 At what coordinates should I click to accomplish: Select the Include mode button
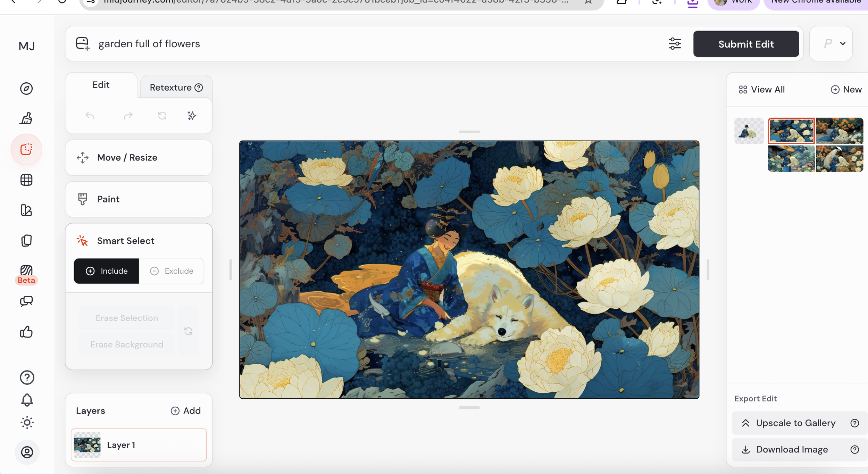point(106,271)
